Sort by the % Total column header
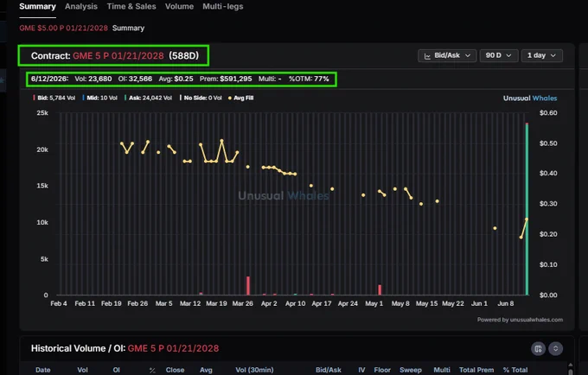 click(x=514, y=370)
